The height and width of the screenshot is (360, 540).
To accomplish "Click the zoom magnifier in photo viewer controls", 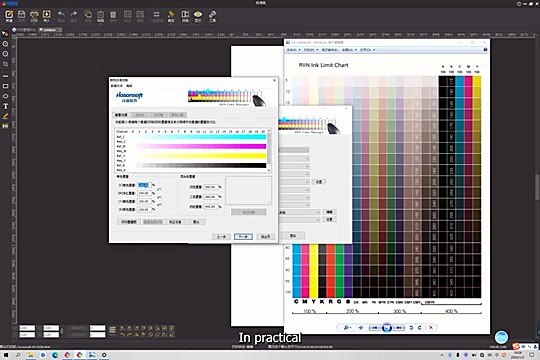I will 346,328.
